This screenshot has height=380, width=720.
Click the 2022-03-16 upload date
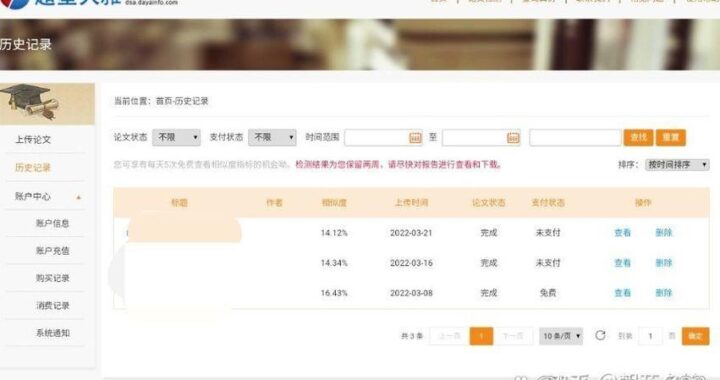pos(411,263)
